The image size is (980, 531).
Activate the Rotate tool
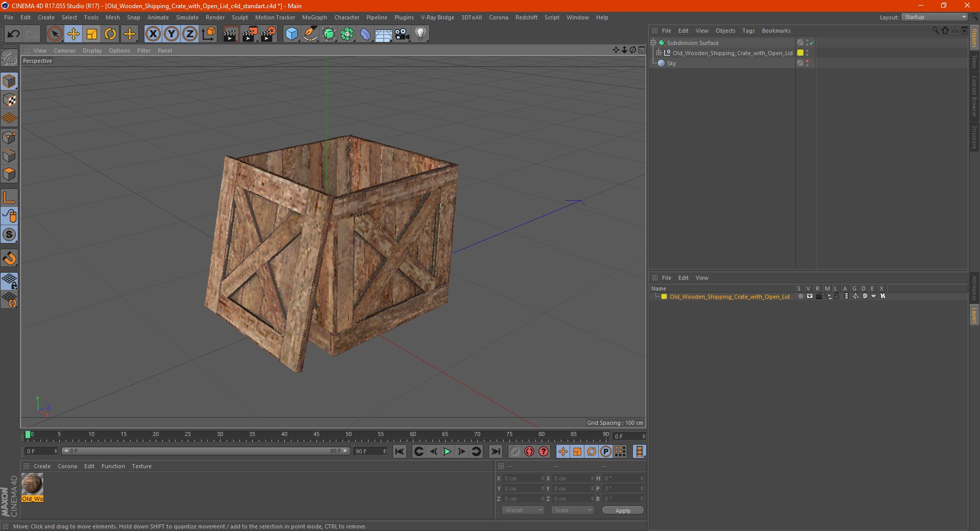(110, 34)
